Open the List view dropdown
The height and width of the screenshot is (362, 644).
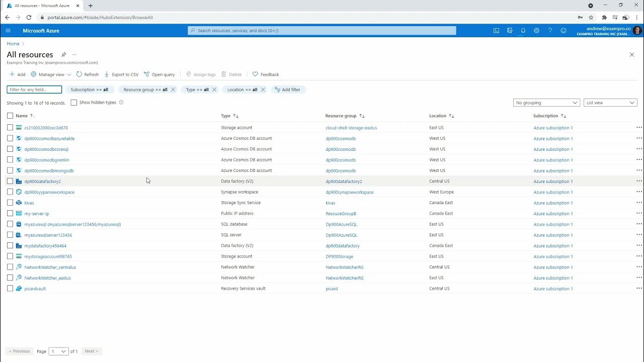click(x=610, y=103)
